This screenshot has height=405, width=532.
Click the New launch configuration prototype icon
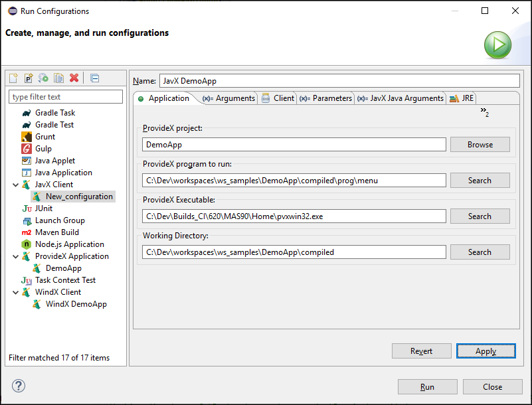[x=29, y=78]
